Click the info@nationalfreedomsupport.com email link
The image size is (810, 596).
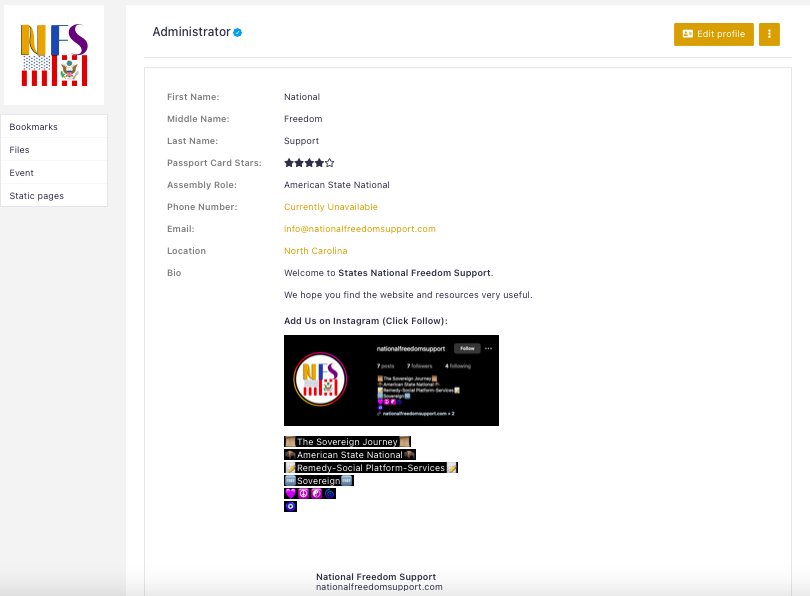[x=360, y=229]
